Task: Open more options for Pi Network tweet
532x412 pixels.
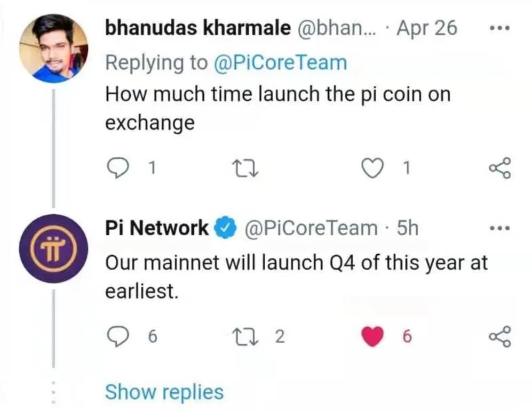Action: tap(499, 228)
